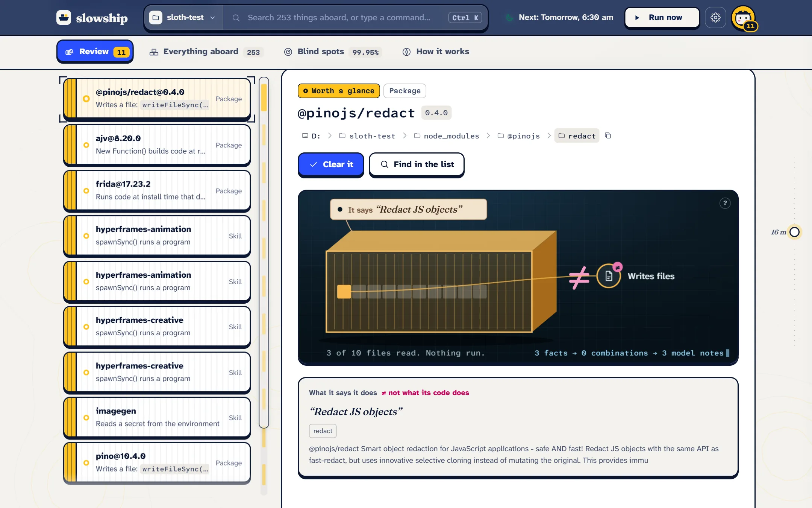The image size is (812, 508).
Task: Click the Blind spots target icon
Action: pyautogui.click(x=288, y=52)
